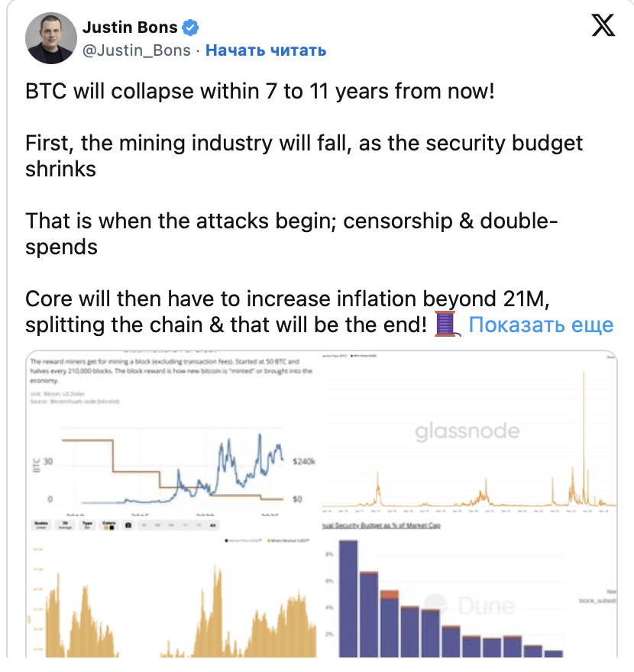Open the Scales Linear dropdown
This screenshot has width=634, height=672.
(x=41, y=525)
